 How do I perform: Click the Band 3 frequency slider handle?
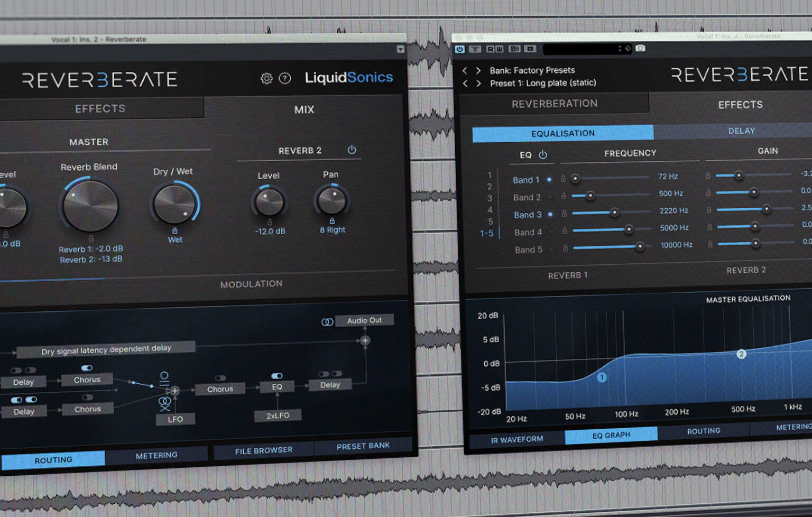point(614,212)
